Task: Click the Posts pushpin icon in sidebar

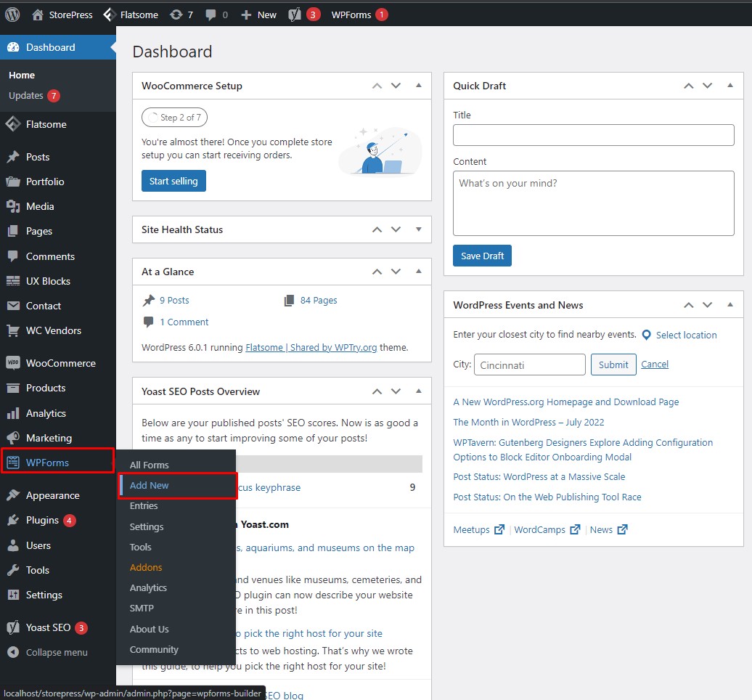Action: [x=13, y=157]
